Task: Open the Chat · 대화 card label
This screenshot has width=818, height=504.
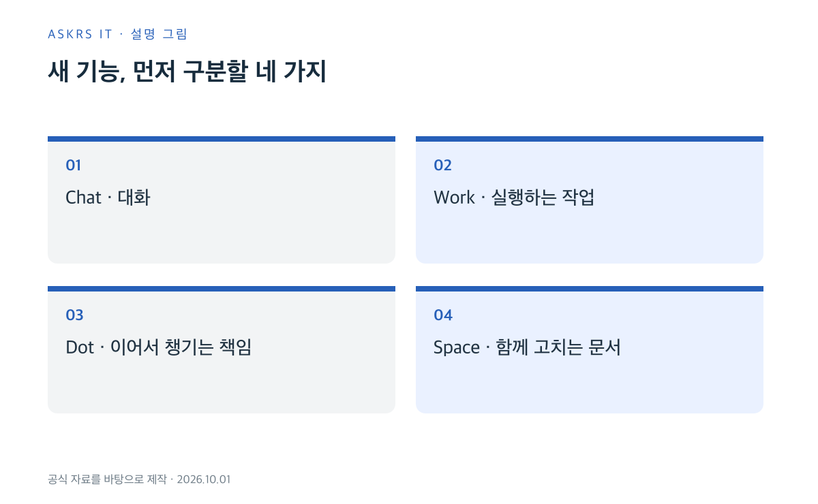Action: click(x=108, y=198)
